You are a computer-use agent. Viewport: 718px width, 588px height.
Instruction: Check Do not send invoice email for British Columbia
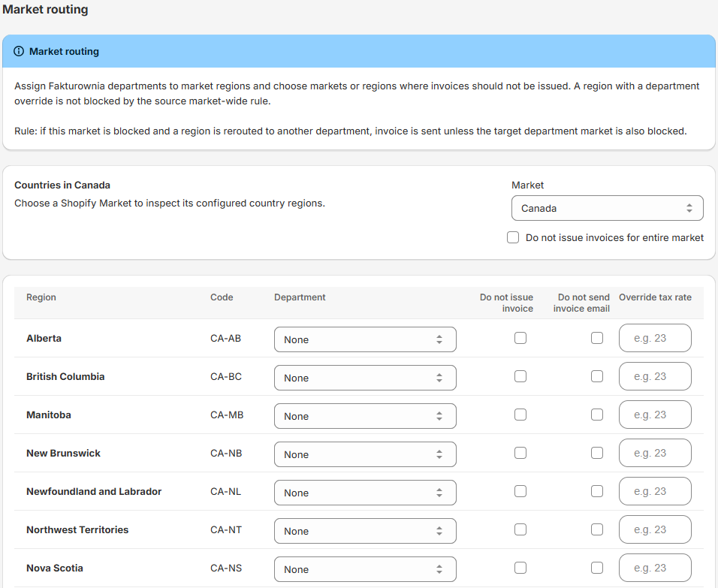596,376
